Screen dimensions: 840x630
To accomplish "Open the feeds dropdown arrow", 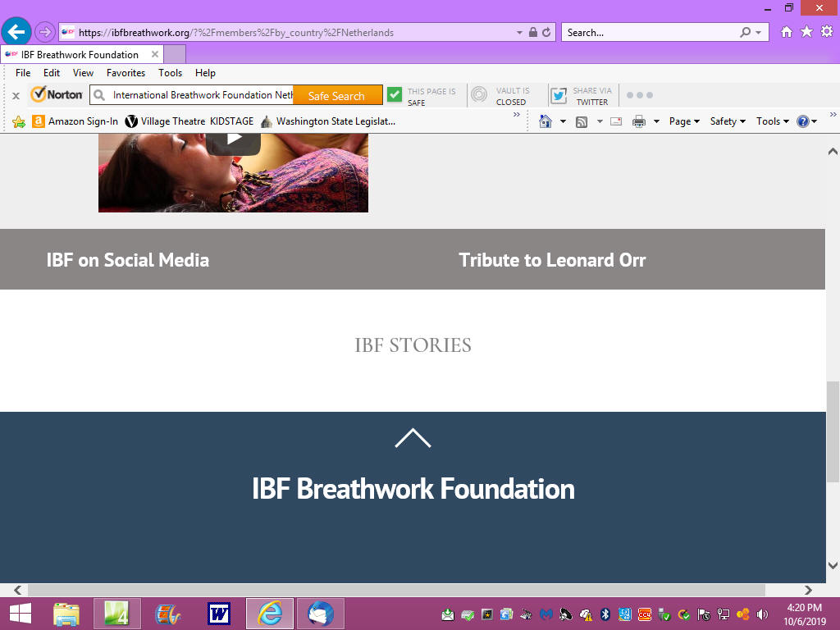I will [600, 121].
